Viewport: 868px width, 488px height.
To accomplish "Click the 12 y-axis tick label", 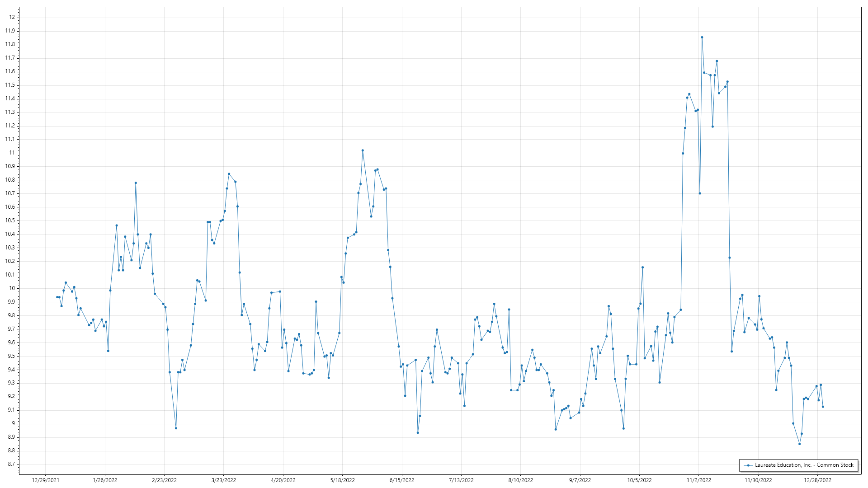I will coord(12,17).
